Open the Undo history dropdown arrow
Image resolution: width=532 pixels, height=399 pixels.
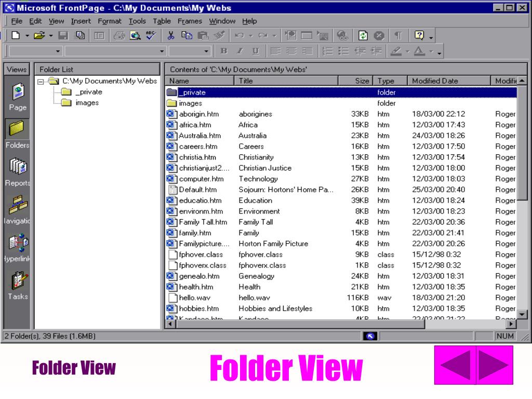click(251, 35)
